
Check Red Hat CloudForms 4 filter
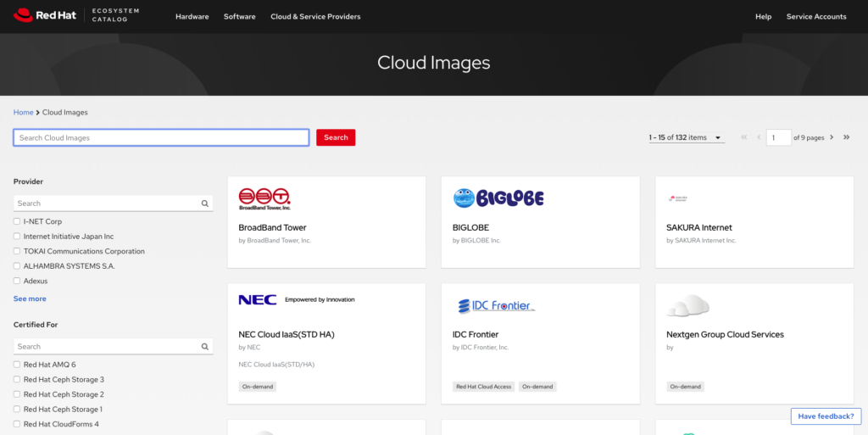coord(17,425)
